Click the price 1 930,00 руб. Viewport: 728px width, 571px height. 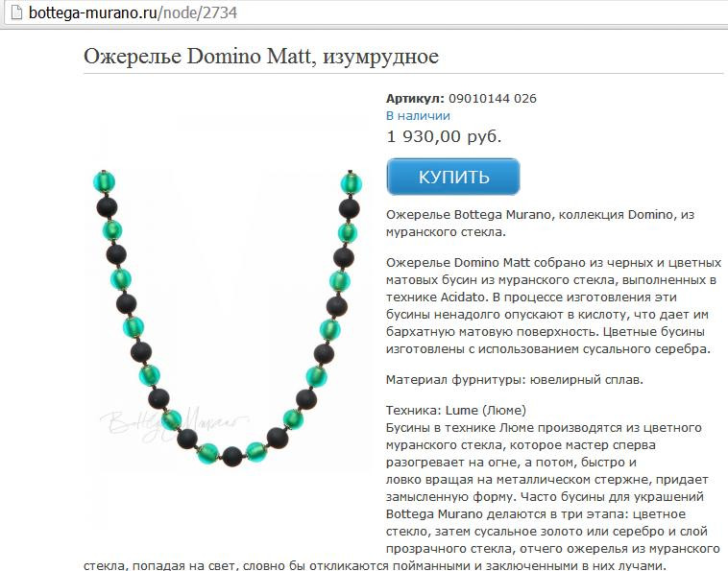[x=444, y=136]
